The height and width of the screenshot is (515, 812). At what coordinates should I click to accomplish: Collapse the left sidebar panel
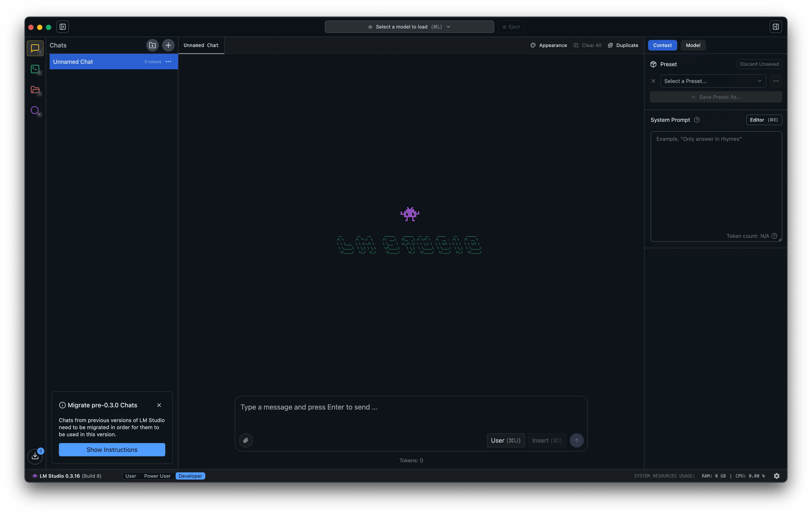click(x=62, y=26)
